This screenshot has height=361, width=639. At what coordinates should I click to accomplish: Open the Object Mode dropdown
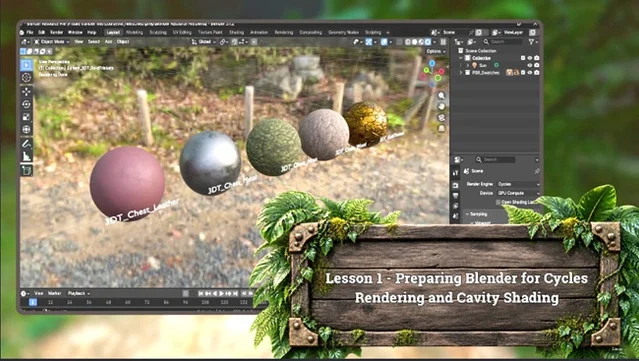(52, 42)
